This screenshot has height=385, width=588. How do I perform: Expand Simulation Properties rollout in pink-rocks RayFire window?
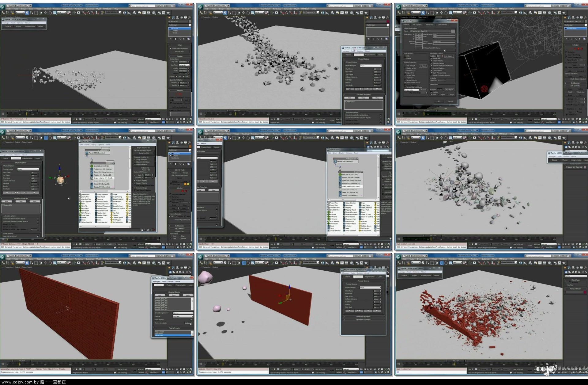tap(364, 317)
